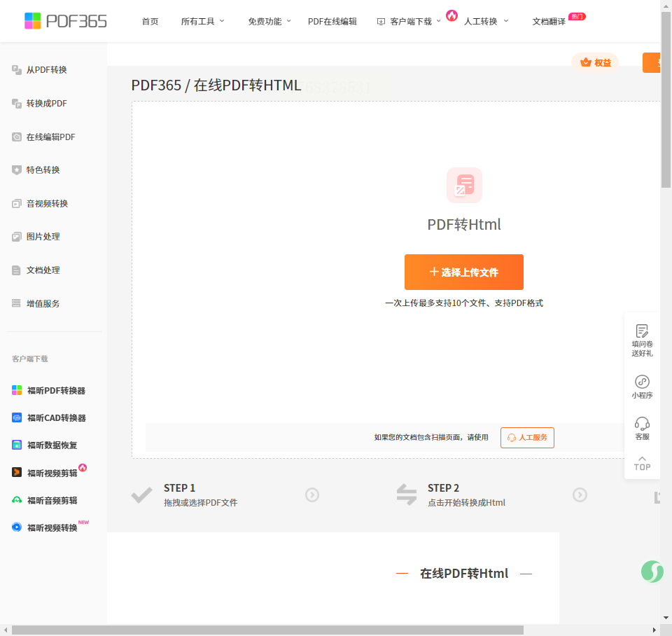Click the arrow circle after STEP 1
This screenshot has height=636, width=672.
[312, 495]
